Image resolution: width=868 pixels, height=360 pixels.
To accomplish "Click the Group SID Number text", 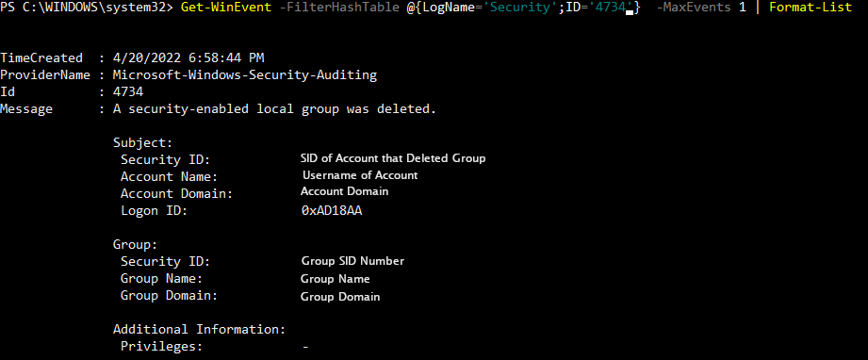I will pyautogui.click(x=352, y=261).
